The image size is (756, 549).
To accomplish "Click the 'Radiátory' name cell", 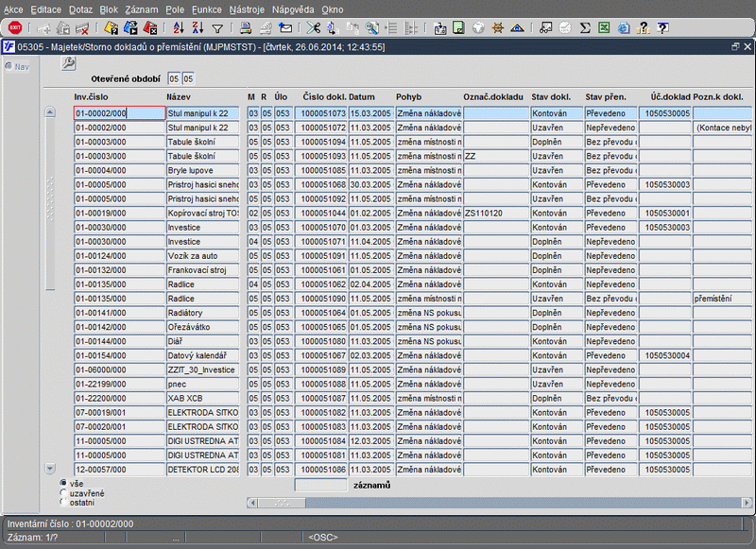I will (x=202, y=313).
